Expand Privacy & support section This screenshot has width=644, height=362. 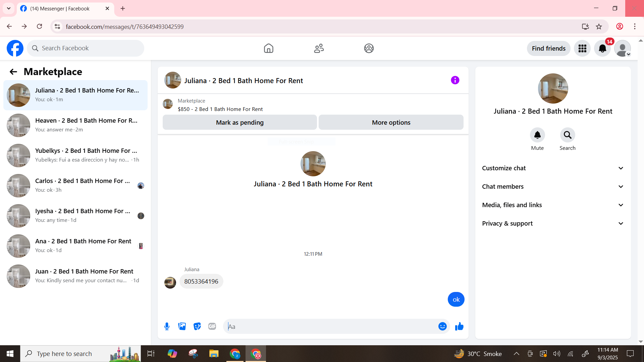[553, 224]
